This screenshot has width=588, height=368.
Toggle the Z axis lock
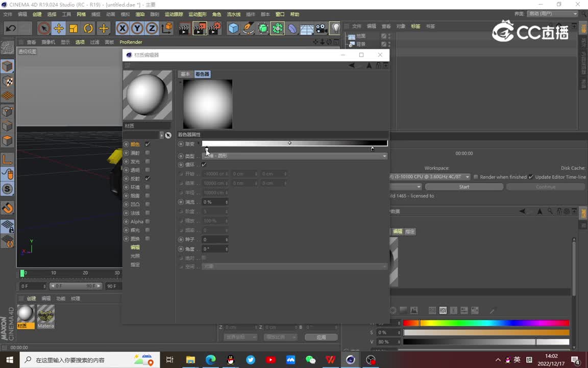pyautogui.click(x=152, y=28)
